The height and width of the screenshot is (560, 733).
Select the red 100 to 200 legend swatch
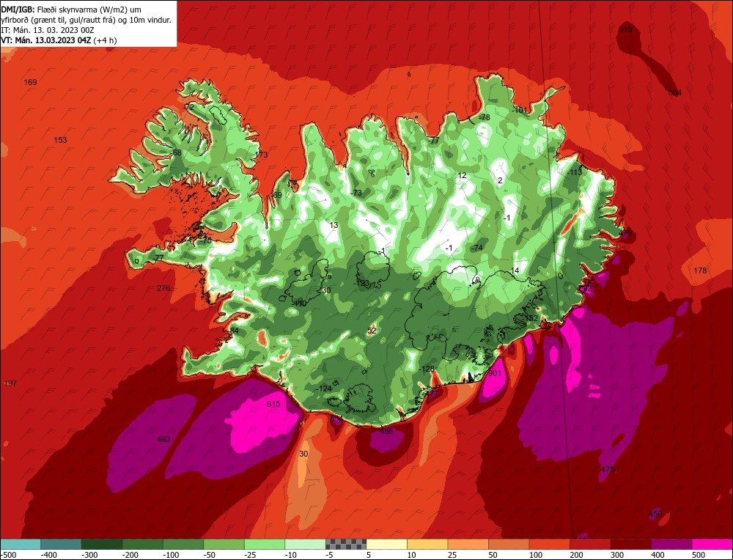tap(549, 544)
